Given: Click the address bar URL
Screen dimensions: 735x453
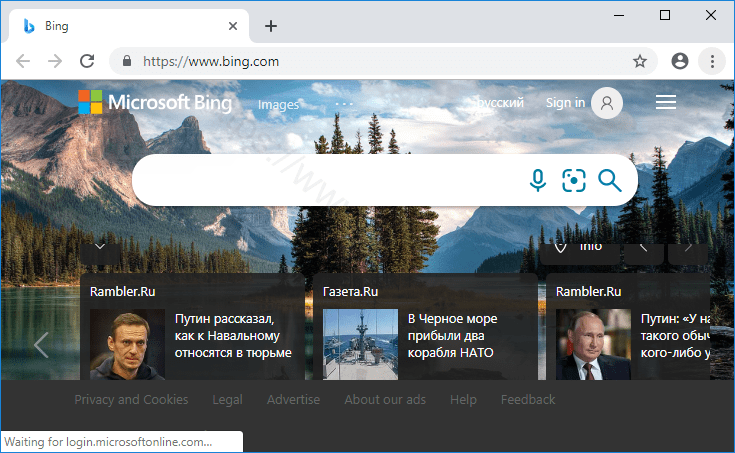Looking at the screenshot, I should pyautogui.click(x=211, y=61).
